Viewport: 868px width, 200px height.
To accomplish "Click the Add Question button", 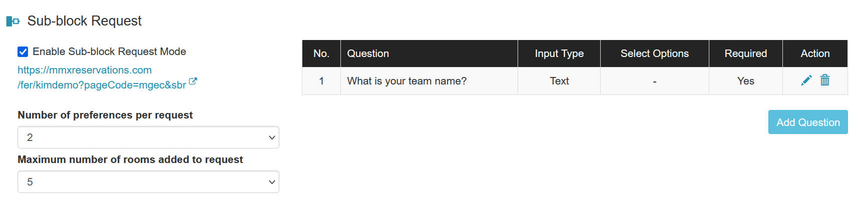I will [808, 122].
